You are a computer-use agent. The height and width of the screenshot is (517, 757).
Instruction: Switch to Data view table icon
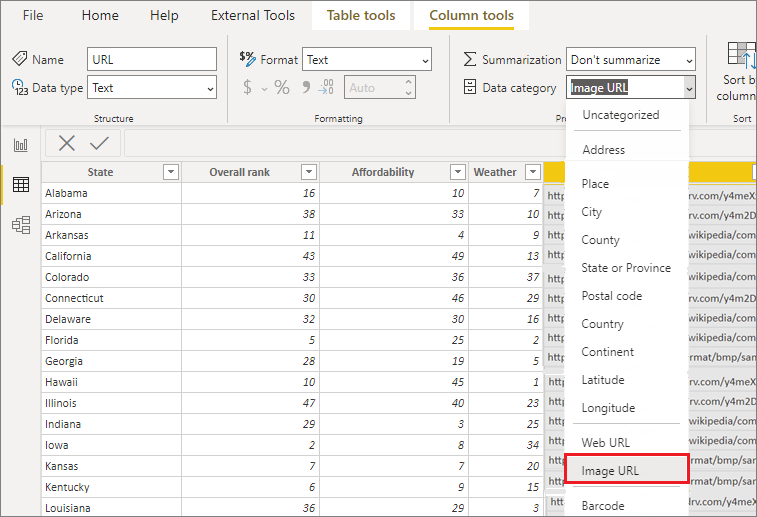21,184
